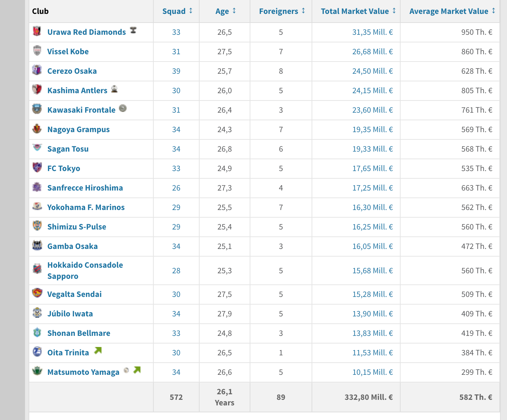This screenshot has height=420, width=507.
Task: Click Sanfrecce Hiroshima squad size 26
Action: tap(176, 188)
